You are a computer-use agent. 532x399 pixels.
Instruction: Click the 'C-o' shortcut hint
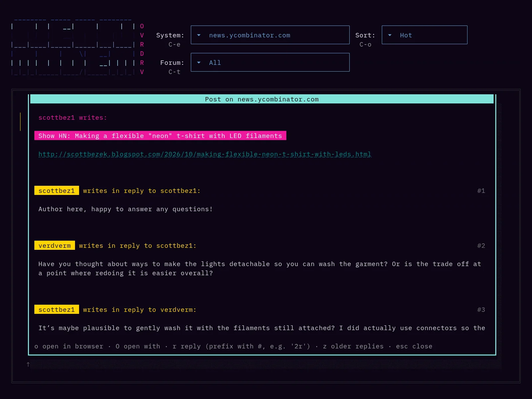[x=365, y=44]
